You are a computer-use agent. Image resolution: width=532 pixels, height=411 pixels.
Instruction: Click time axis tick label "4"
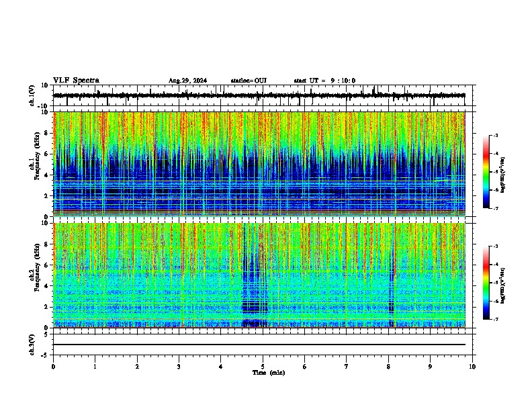[221, 367]
